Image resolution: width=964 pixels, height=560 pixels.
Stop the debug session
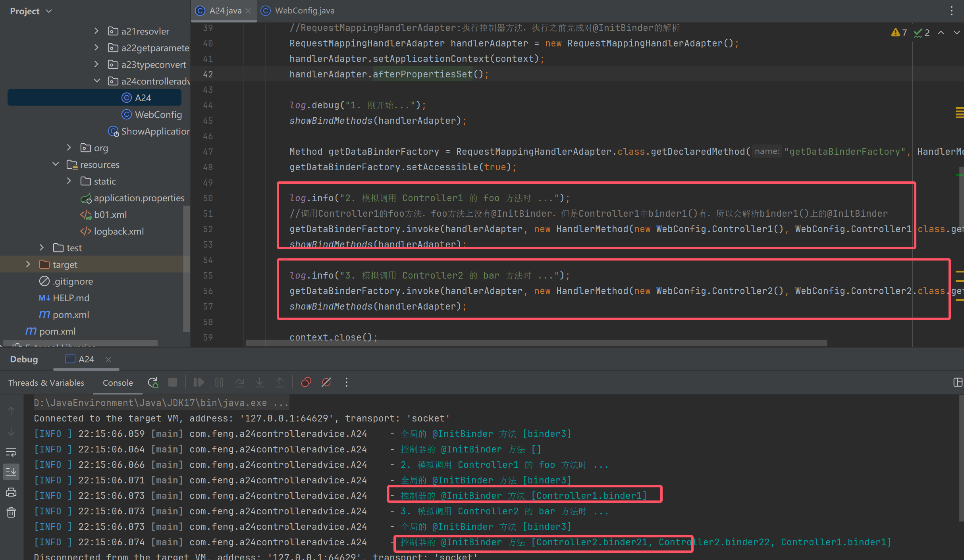pyautogui.click(x=173, y=382)
